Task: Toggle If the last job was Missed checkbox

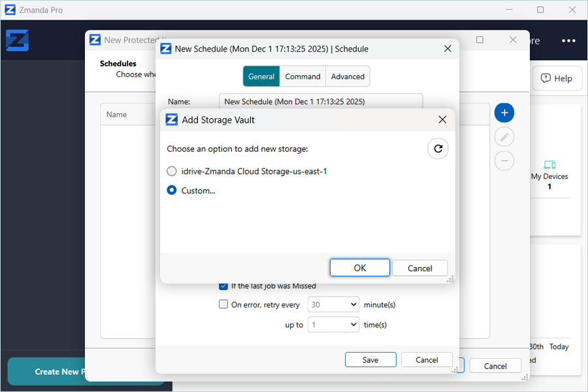Action: 223,286
